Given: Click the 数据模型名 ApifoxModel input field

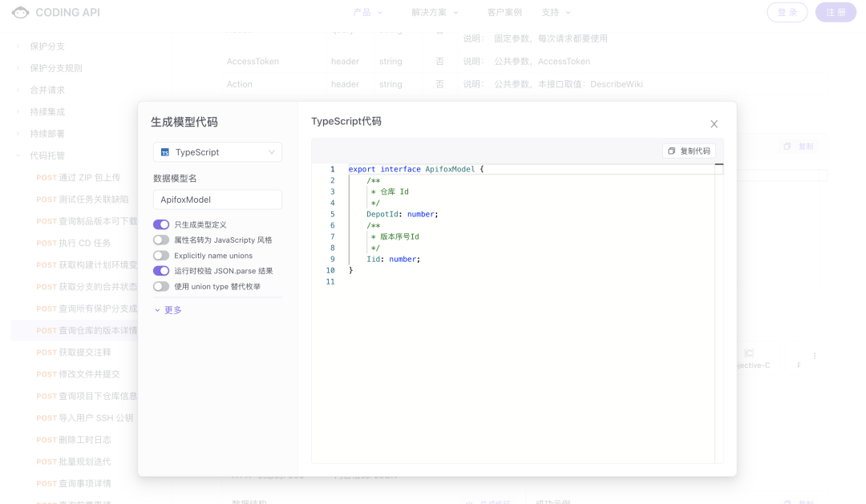Looking at the screenshot, I should [x=217, y=200].
